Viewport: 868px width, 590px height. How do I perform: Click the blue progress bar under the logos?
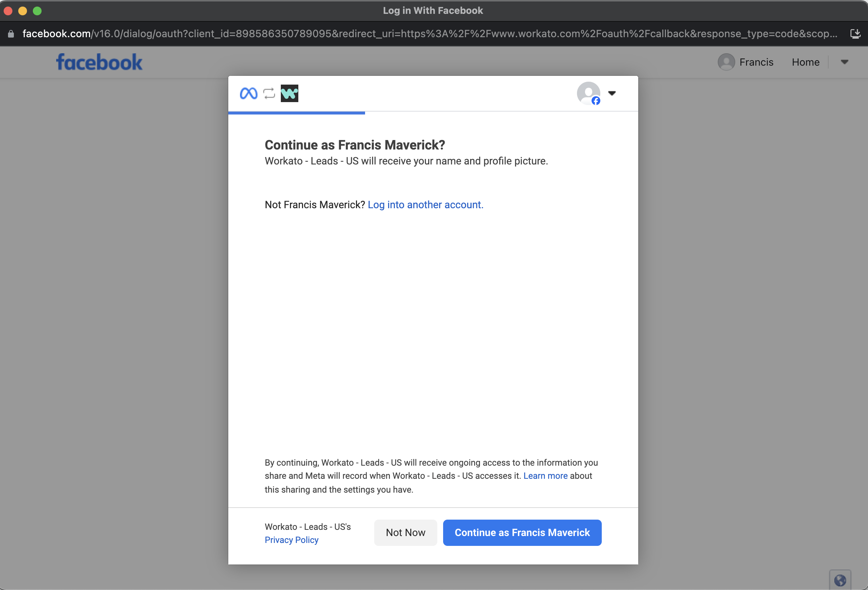(x=296, y=112)
